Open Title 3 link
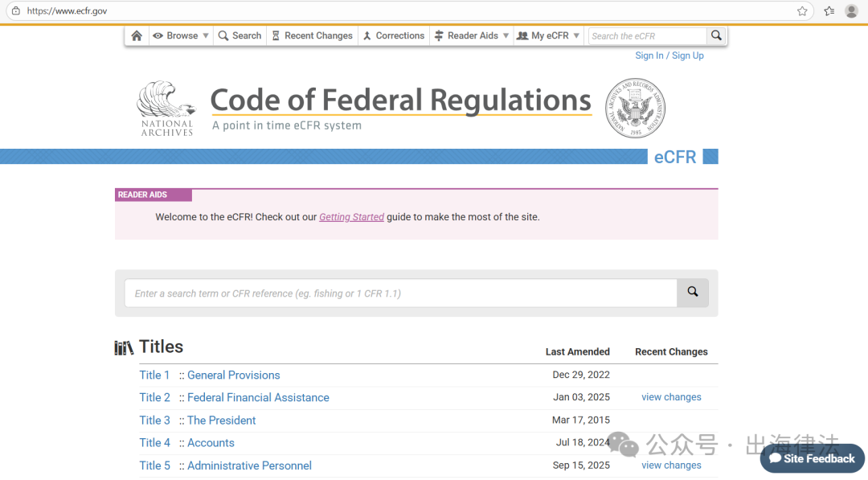The image size is (868, 480). (154, 421)
